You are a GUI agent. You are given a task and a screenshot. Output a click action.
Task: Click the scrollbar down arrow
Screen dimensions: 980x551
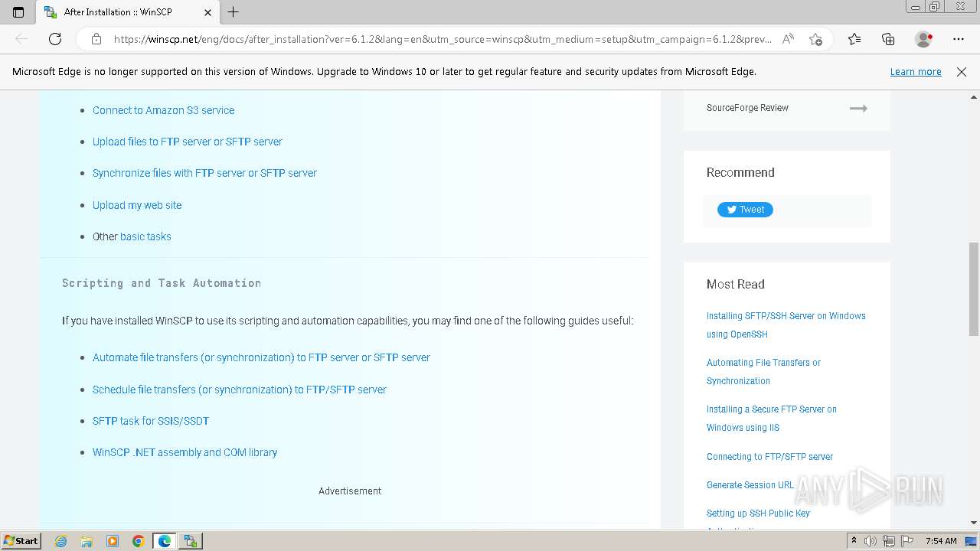pyautogui.click(x=974, y=523)
